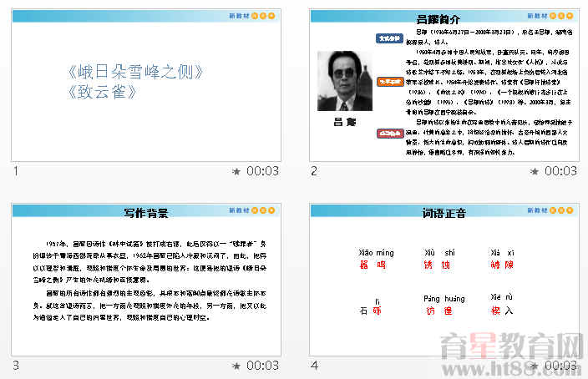Click the 00:03 timing under slide 3
This screenshot has height=379, width=588.
tap(263, 366)
